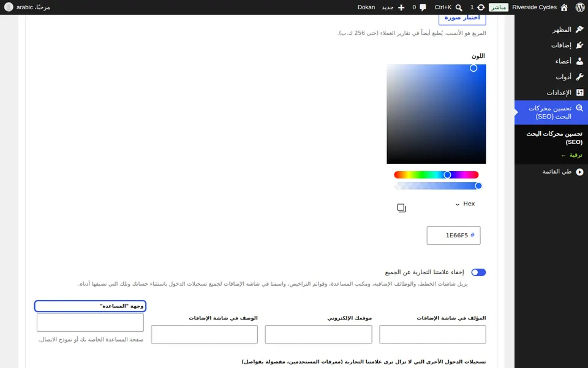Click the أعضاء users person icon
Screen dimensions: 588x368
click(579, 61)
